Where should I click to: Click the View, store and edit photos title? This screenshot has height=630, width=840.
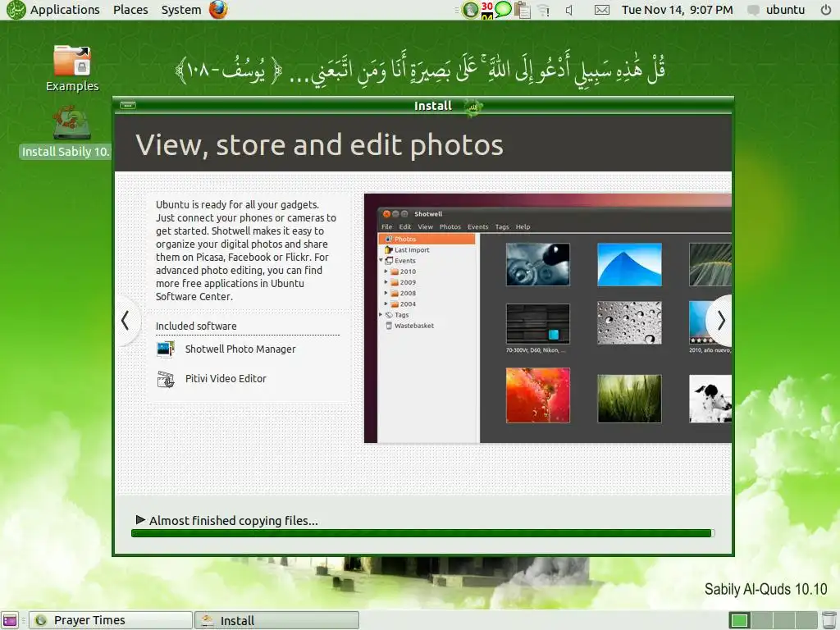coord(319,145)
